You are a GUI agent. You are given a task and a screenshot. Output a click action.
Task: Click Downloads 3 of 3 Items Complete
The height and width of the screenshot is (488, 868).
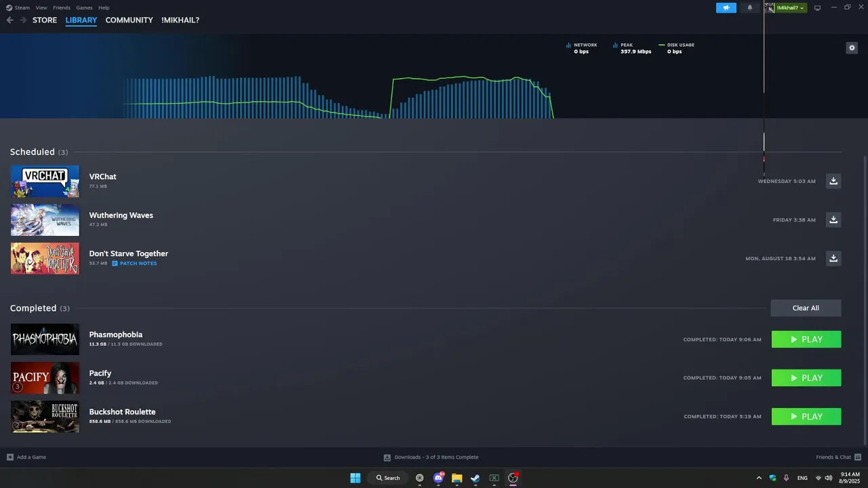pyautogui.click(x=437, y=457)
